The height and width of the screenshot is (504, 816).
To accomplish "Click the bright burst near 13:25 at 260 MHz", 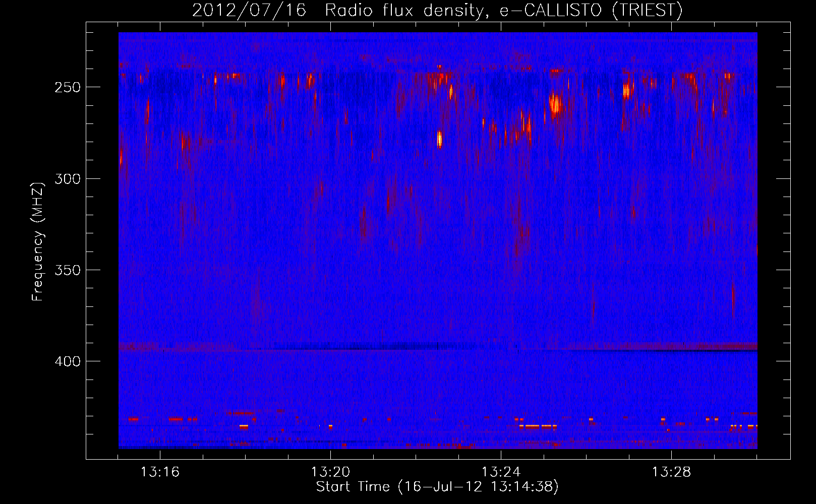I will 556,104.
